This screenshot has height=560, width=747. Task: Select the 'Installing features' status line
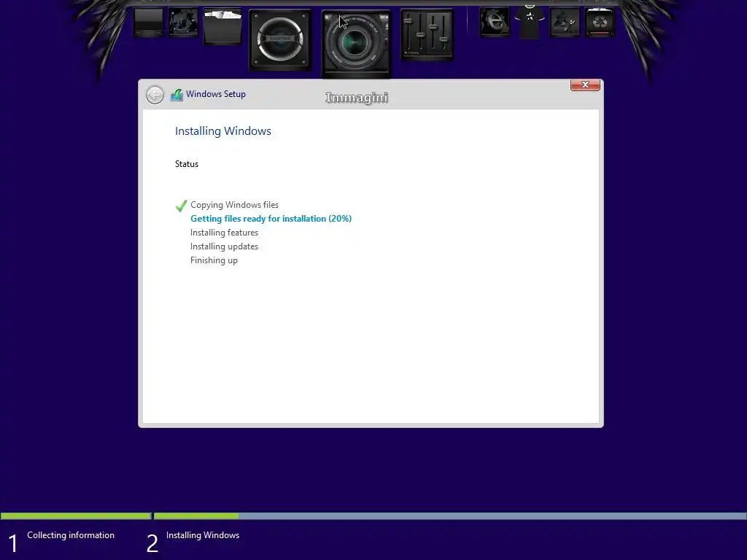pos(225,233)
